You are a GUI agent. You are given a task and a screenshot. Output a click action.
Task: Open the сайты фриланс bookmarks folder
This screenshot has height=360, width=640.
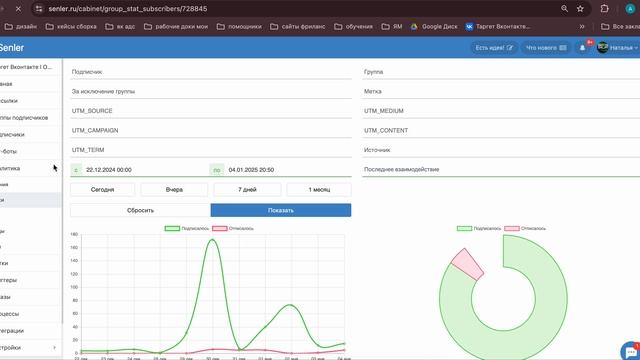pyautogui.click(x=298, y=27)
